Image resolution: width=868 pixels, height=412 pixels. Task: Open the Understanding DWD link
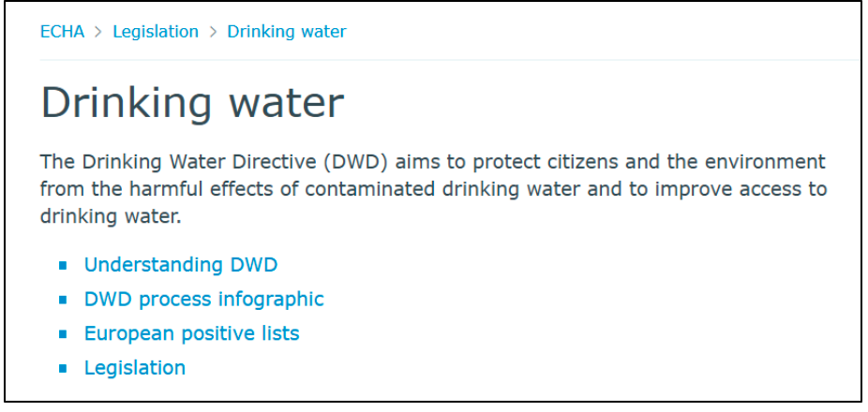[181, 265]
